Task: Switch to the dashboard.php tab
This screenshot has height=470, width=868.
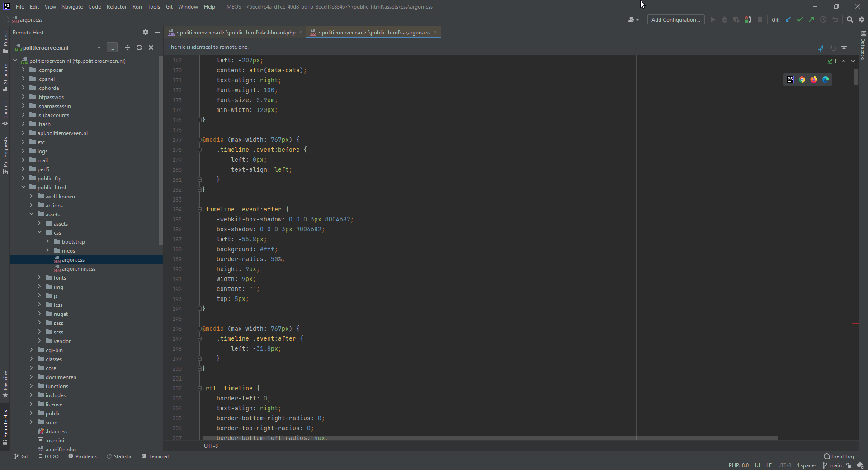Action: 235,33
